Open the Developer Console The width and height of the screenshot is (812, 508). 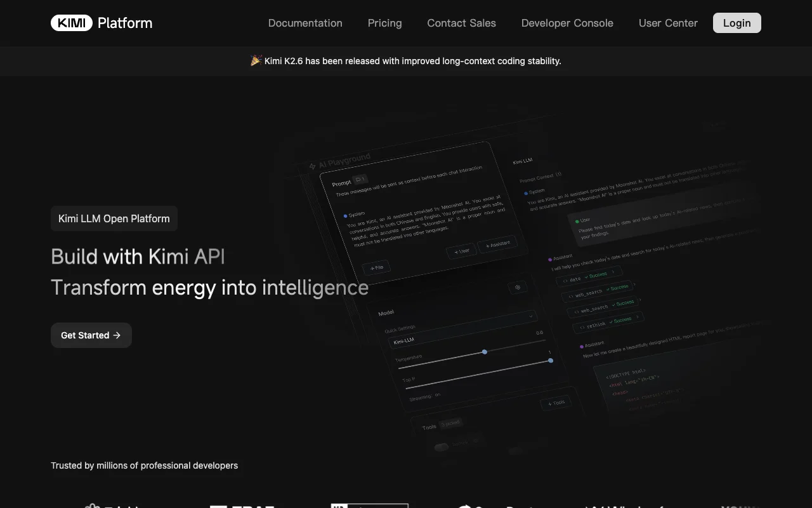(x=567, y=23)
